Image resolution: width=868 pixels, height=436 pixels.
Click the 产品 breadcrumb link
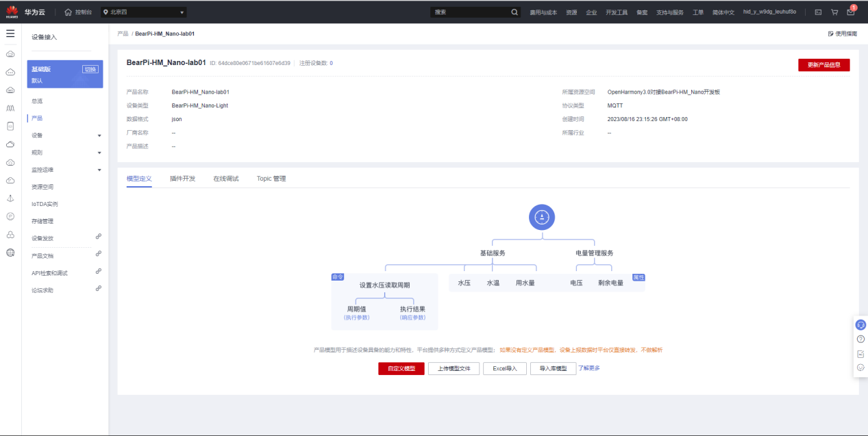tap(123, 34)
